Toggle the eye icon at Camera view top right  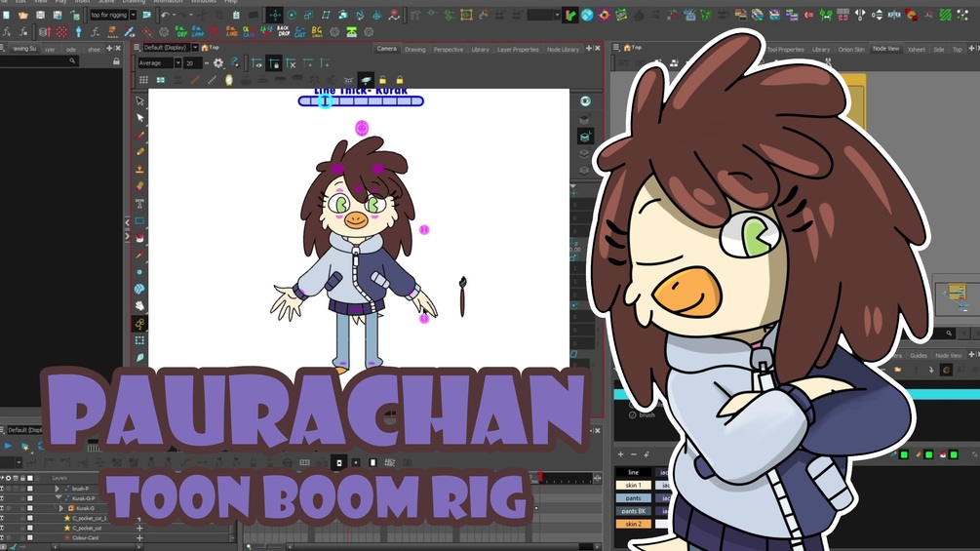(585, 101)
